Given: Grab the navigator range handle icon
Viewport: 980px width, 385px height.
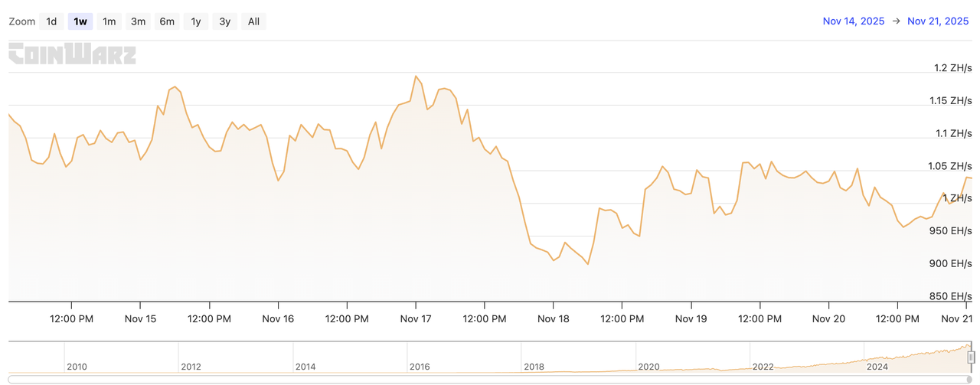Looking at the screenshot, I should coord(971,357).
